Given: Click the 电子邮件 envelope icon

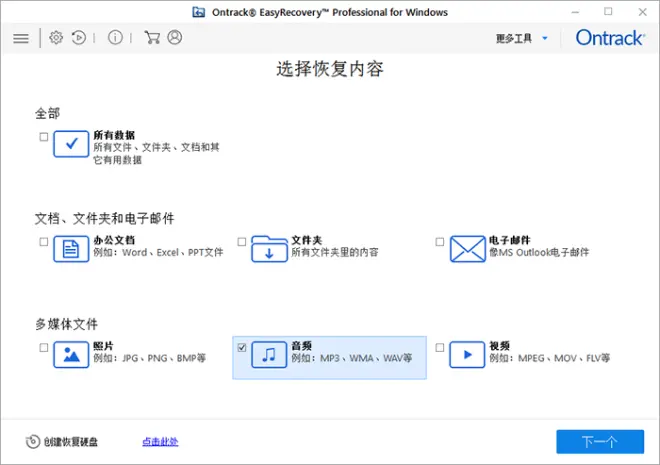Looking at the screenshot, I should coord(468,249).
